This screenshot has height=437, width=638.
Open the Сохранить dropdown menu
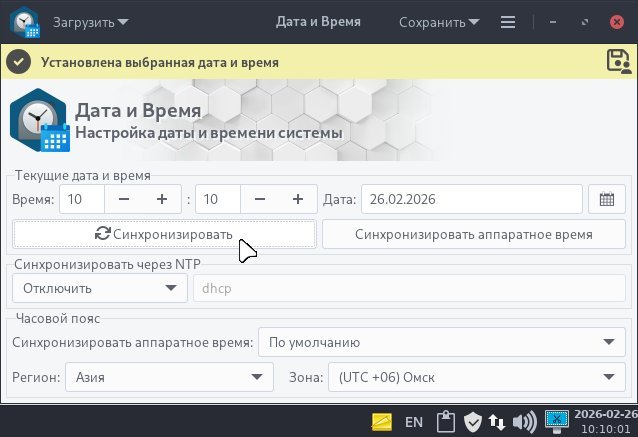click(x=439, y=22)
